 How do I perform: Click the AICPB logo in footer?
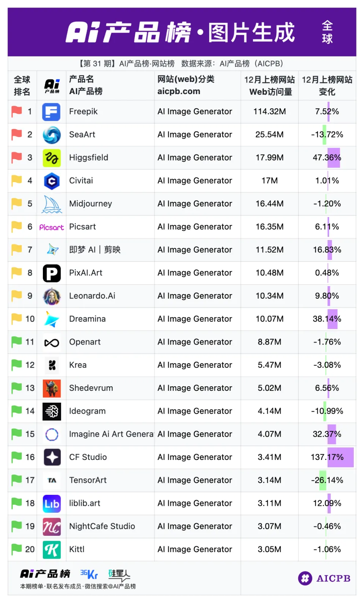tap(324, 578)
